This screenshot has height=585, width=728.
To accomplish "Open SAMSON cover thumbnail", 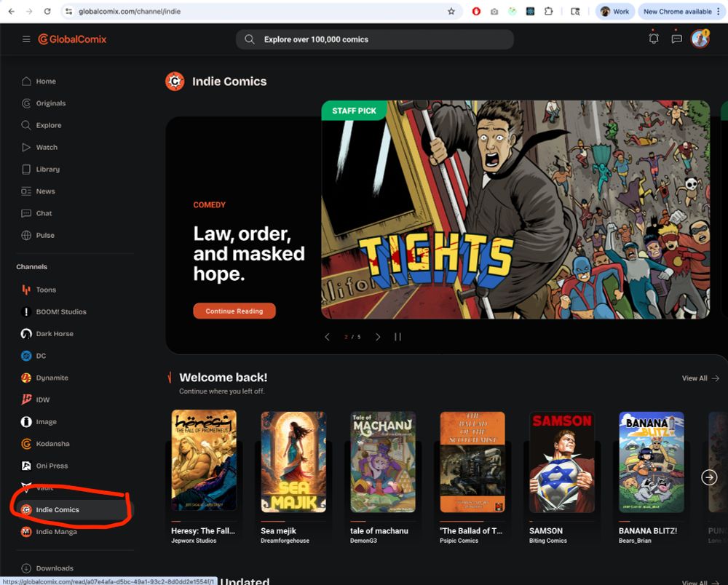I will [x=562, y=461].
